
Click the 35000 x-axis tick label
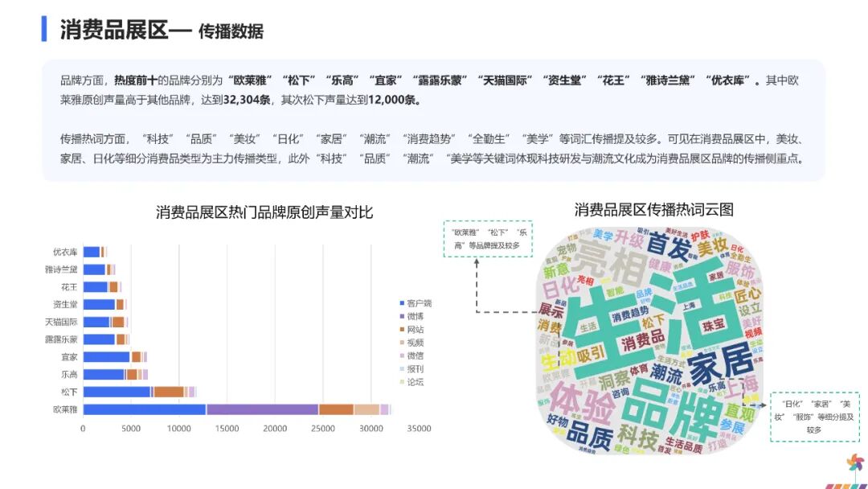[x=419, y=428]
